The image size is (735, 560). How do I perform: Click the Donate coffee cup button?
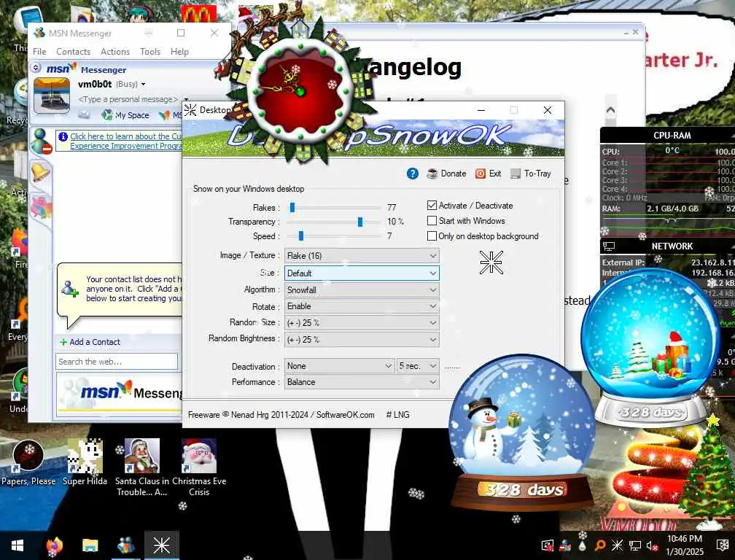[x=446, y=174]
